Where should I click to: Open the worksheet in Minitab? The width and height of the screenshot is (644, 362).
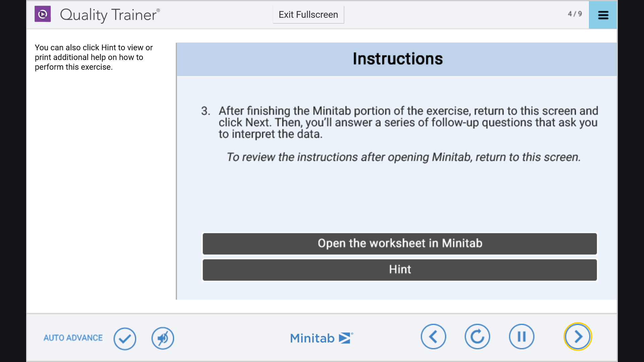coord(400,244)
